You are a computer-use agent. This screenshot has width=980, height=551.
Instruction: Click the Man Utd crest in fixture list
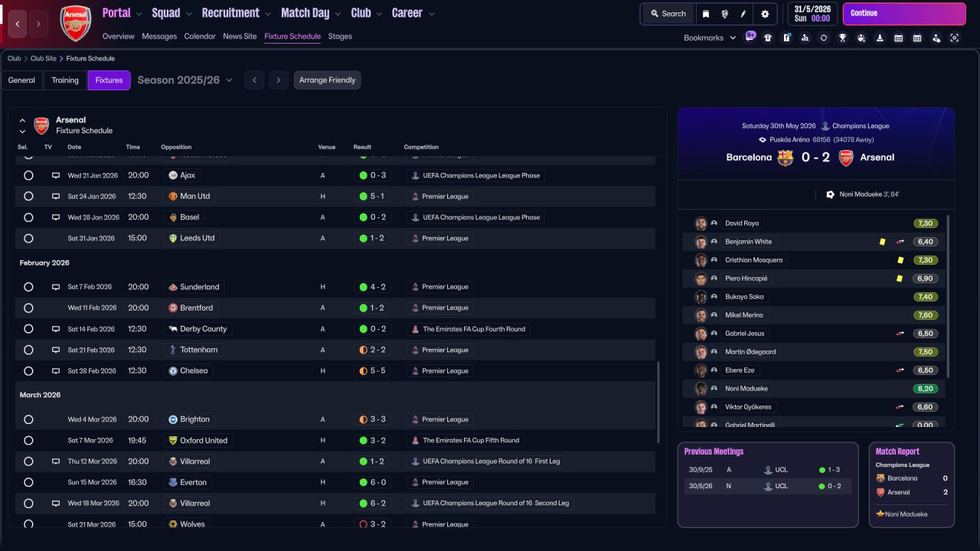click(173, 197)
